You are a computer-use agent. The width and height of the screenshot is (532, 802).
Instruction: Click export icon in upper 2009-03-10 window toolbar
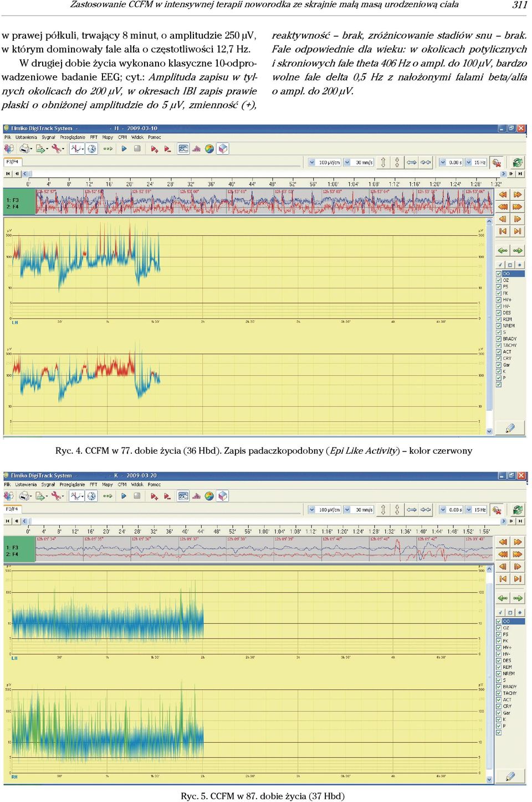coord(42,149)
